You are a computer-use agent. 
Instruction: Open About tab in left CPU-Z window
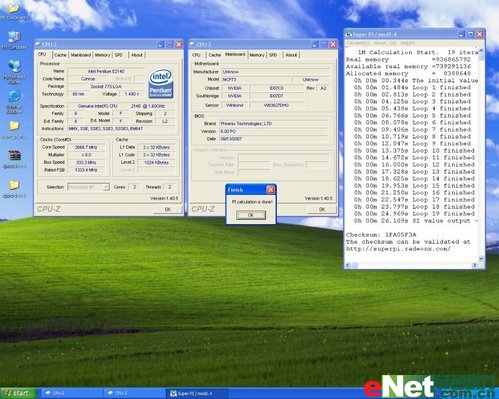tap(136, 55)
